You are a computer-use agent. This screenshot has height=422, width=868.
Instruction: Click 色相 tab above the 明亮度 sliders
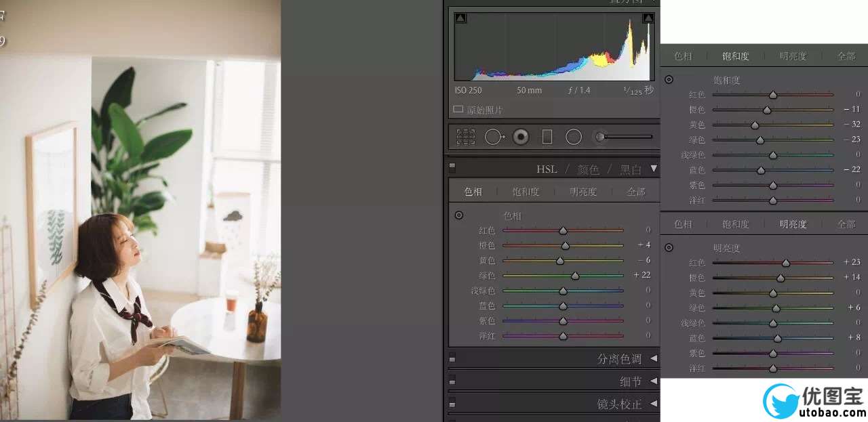(x=683, y=224)
